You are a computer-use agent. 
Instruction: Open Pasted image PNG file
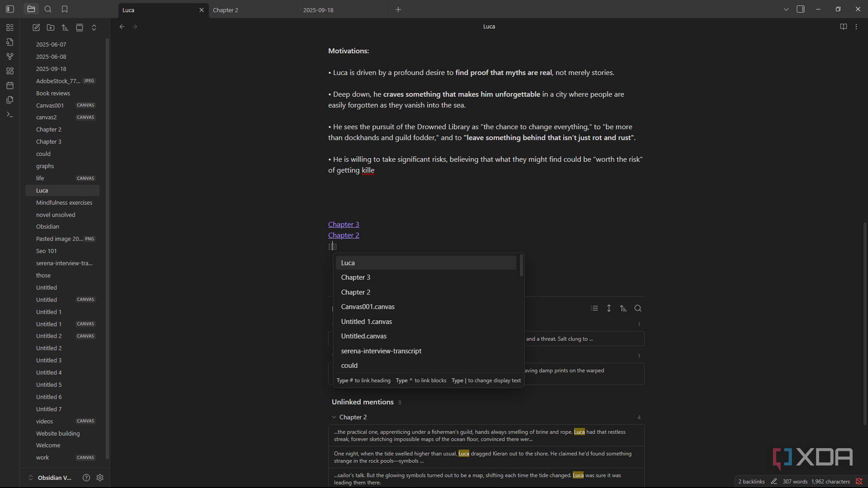click(62, 239)
